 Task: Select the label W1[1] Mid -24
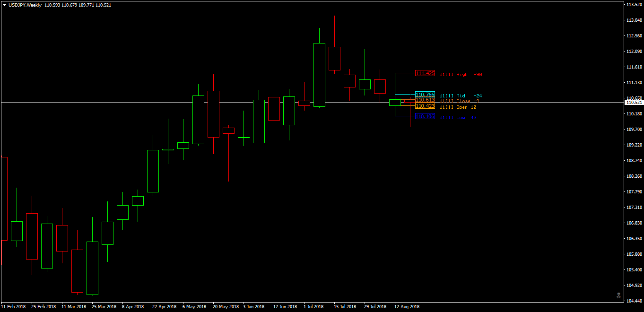pyautogui.click(x=461, y=96)
